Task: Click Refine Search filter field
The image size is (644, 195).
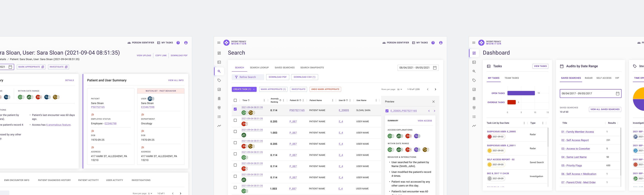Action: point(248,77)
